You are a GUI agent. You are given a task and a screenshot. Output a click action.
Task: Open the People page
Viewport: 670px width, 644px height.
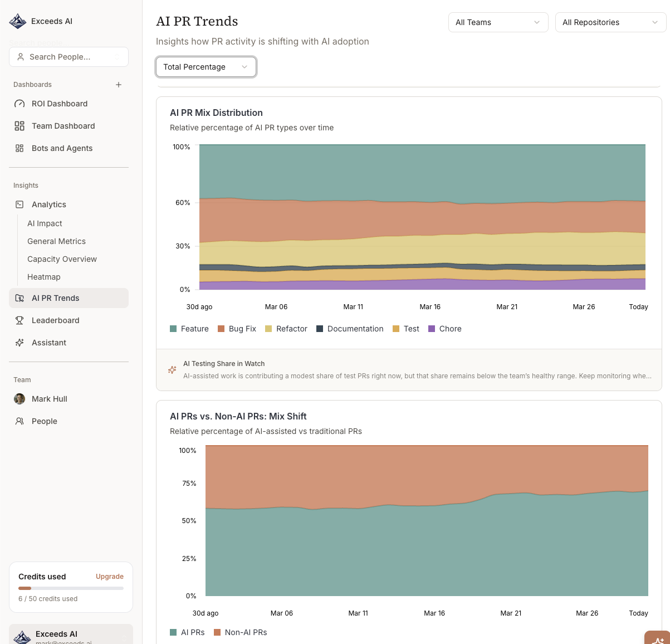pos(69,421)
